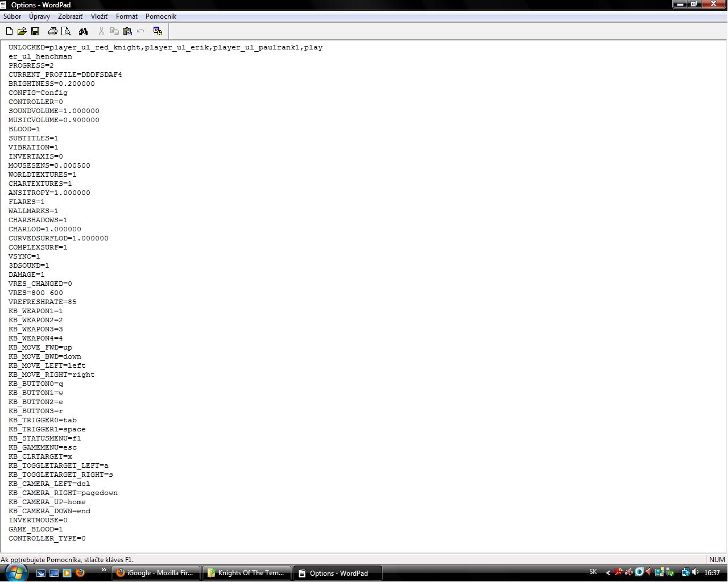Expand the Pomocník menu
This screenshot has width=728, height=582.
(160, 16)
